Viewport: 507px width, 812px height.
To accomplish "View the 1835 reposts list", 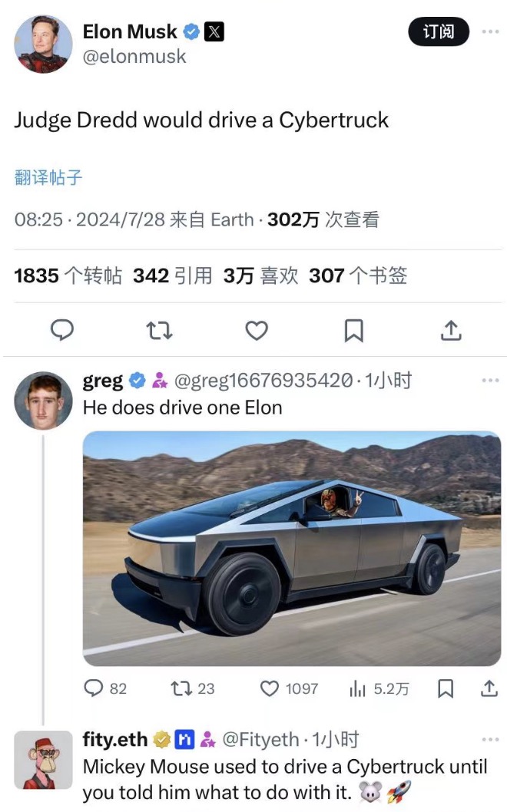I will [x=68, y=276].
